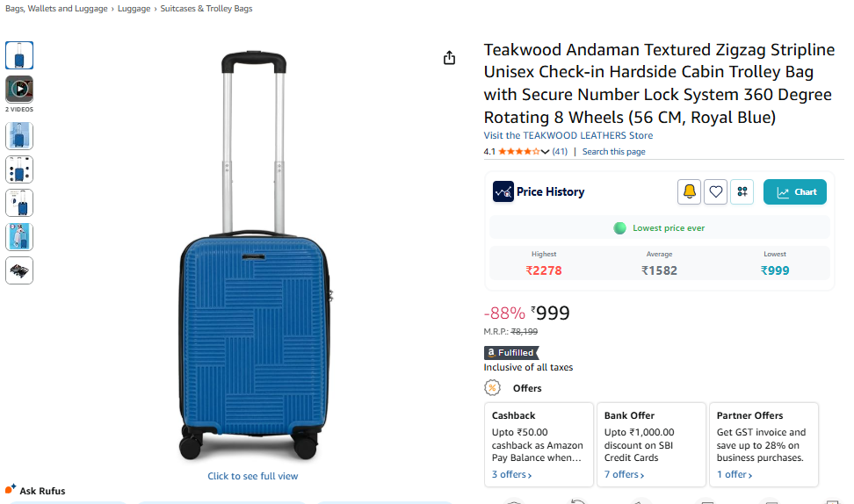Go to Luggage breadcrumb category
854x504 pixels.
tap(134, 9)
